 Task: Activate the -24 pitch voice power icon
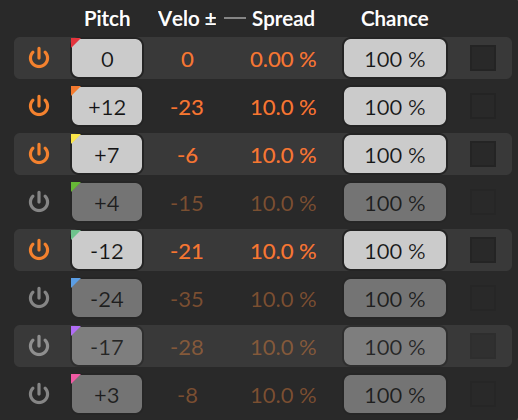pos(39,298)
